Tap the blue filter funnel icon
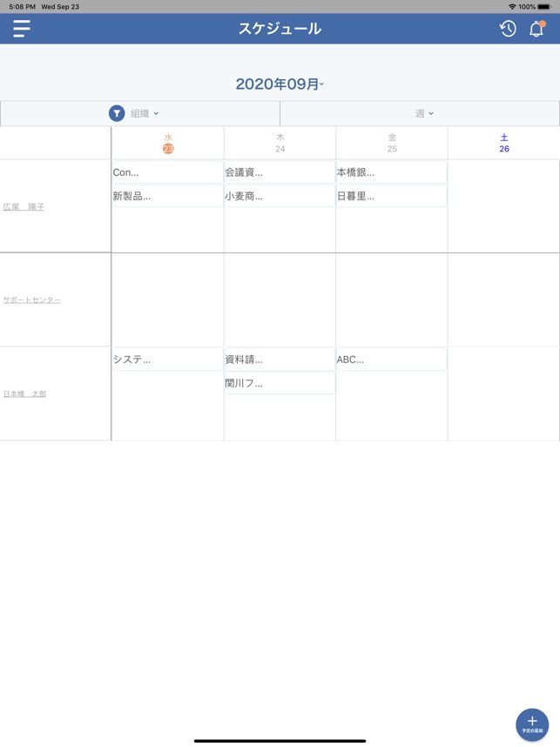This screenshot has height=747, width=560. coord(117,113)
